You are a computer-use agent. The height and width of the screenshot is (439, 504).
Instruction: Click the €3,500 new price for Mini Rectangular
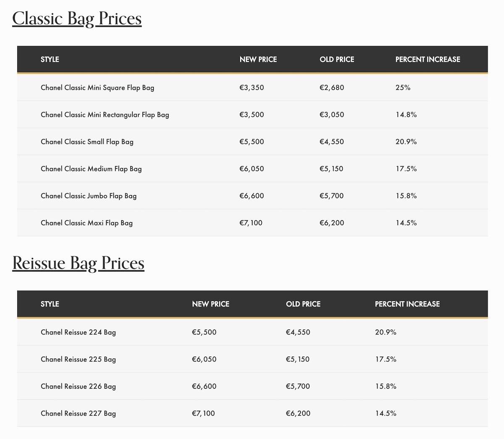[252, 115]
